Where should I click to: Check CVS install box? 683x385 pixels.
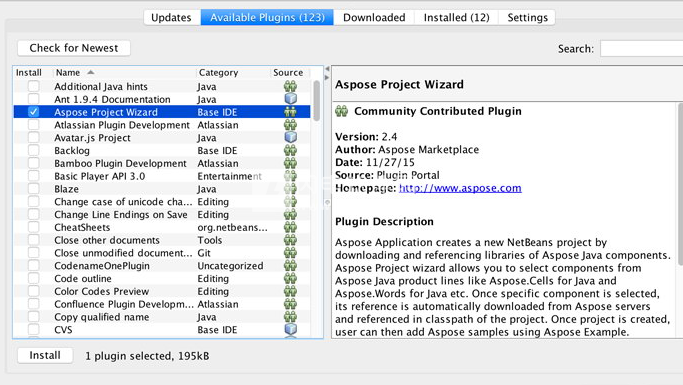[34, 329]
